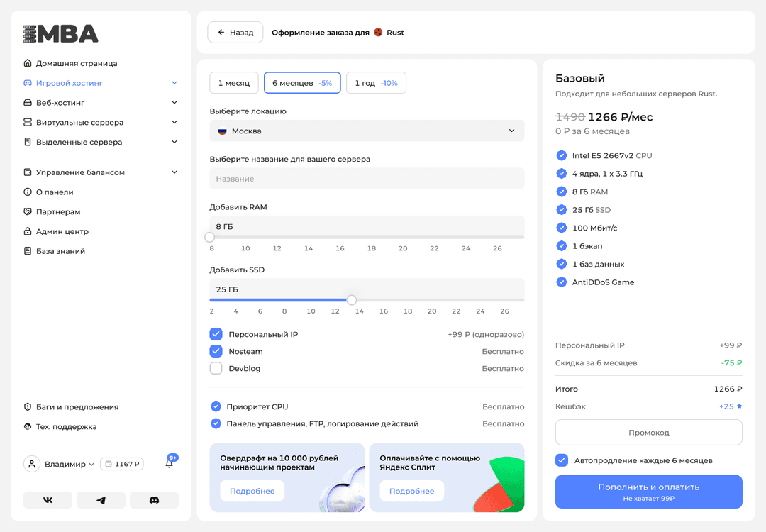766x532 pixels.
Task: Expand Управление балансом menu chevron
Action: [174, 172]
